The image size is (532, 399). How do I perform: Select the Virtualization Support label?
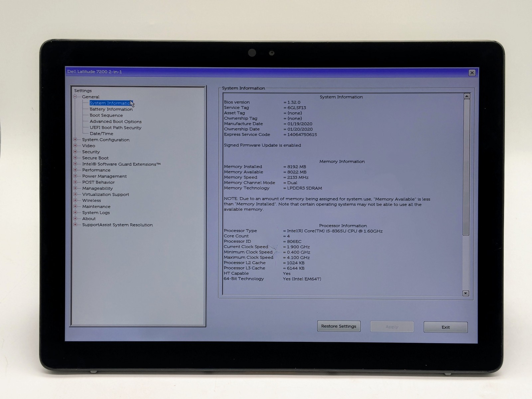tap(105, 194)
